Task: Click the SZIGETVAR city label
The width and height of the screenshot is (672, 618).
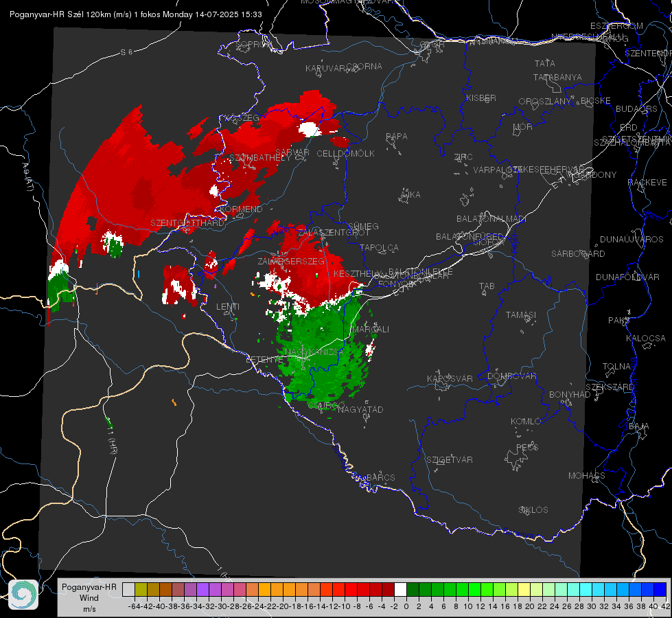Action: [450, 460]
